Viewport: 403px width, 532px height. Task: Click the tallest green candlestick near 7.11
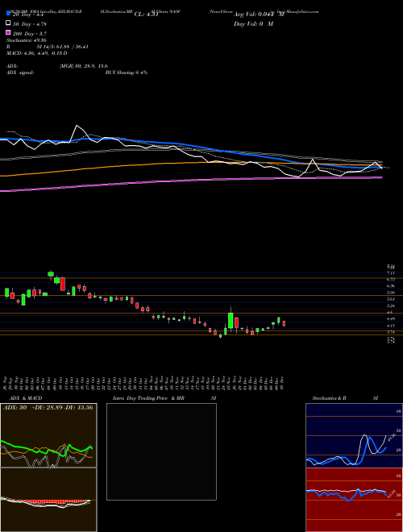click(x=51, y=274)
